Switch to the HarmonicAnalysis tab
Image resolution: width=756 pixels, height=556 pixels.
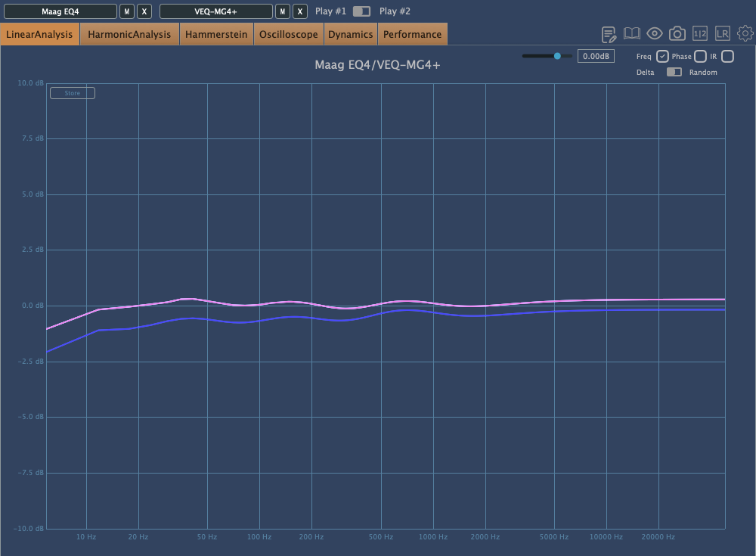point(129,34)
